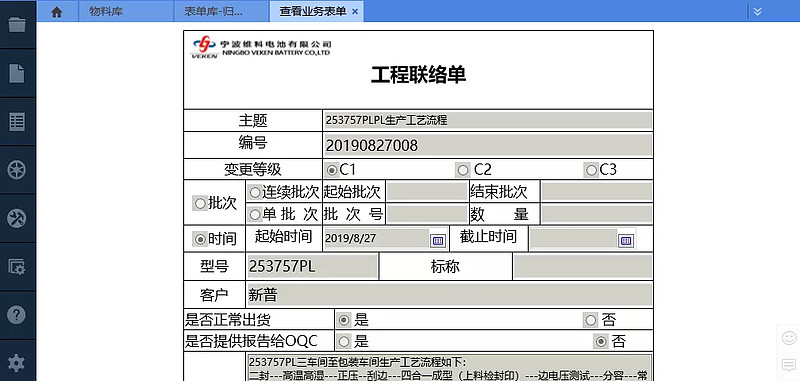800x381 pixels.
Task: Open calendar picker for 截止时间
Action: pyautogui.click(x=626, y=240)
